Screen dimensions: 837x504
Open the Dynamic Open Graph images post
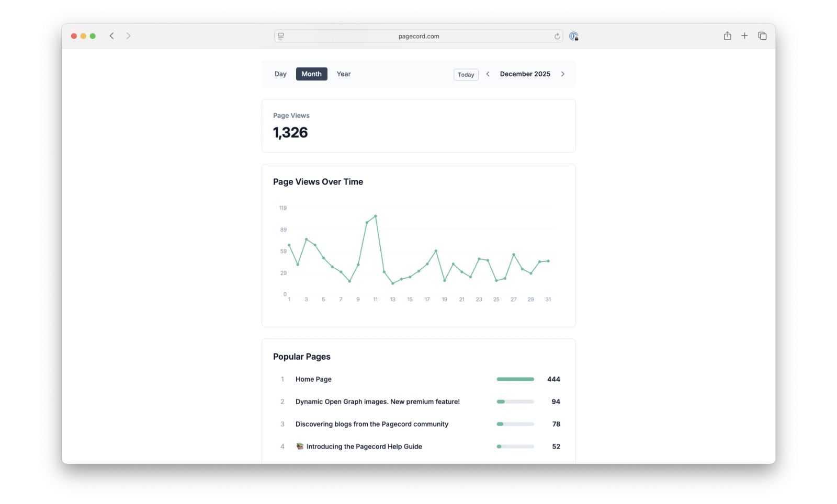click(x=377, y=402)
